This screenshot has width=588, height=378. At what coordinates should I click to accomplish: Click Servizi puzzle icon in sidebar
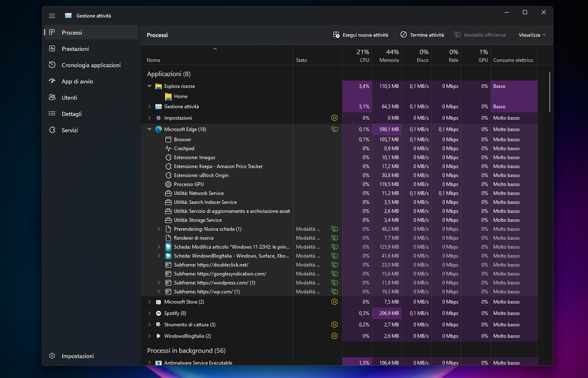pyautogui.click(x=52, y=130)
